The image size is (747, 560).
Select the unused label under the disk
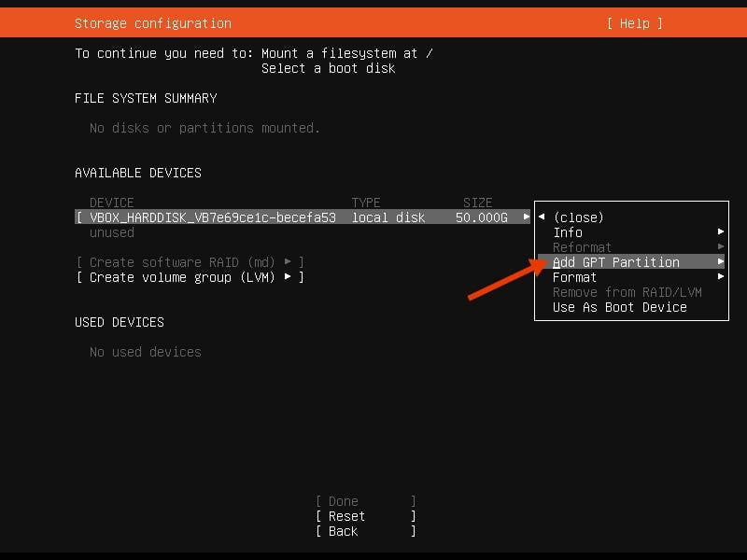pos(111,231)
